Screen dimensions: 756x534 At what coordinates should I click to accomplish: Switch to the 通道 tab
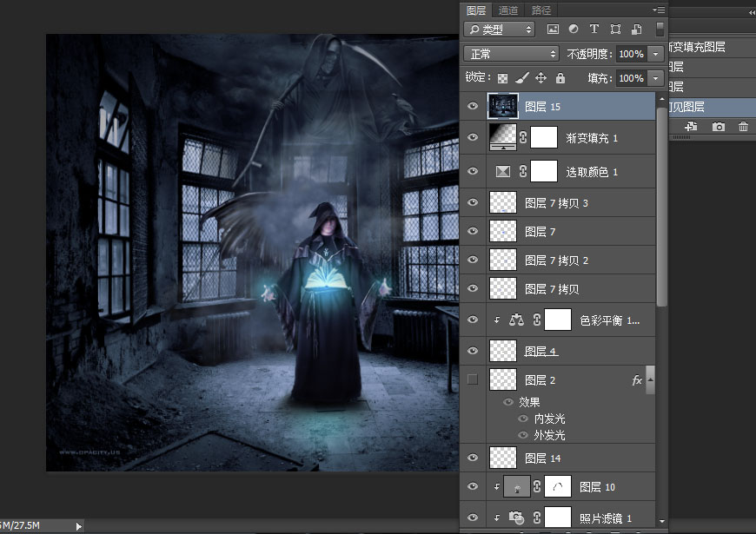tap(508, 10)
